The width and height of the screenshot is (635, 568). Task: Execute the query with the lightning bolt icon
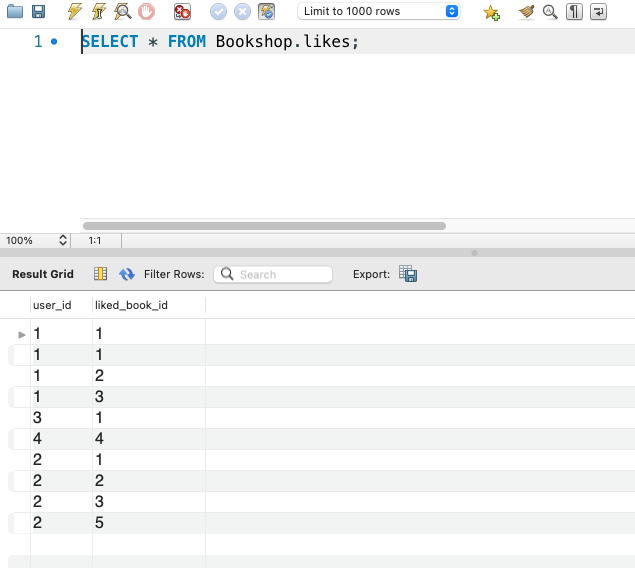coord(75,11)
